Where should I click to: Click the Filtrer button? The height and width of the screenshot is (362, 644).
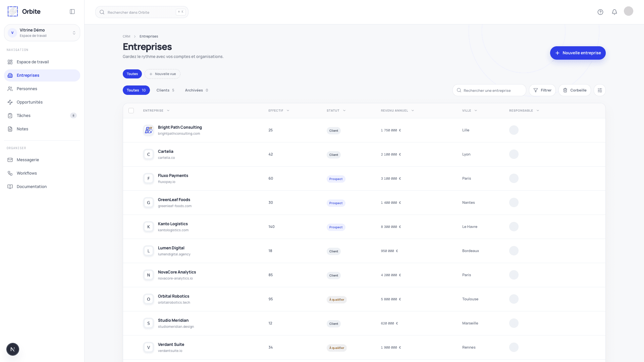pos(542,90)
